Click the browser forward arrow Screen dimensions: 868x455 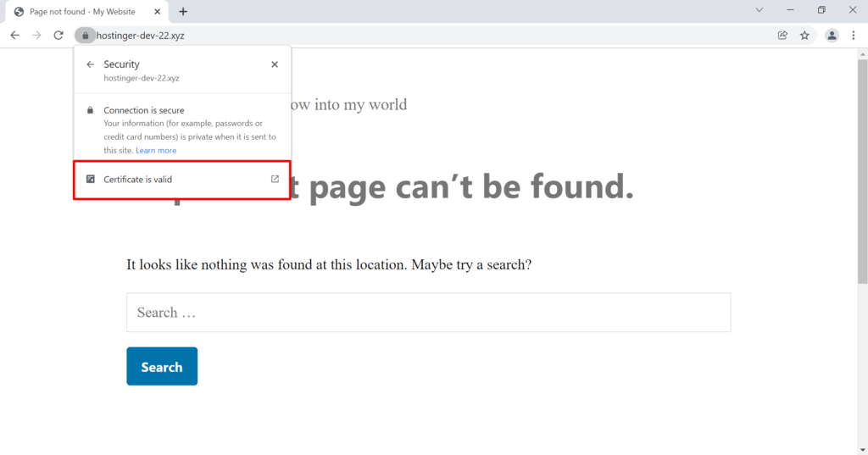click(36, 36)
